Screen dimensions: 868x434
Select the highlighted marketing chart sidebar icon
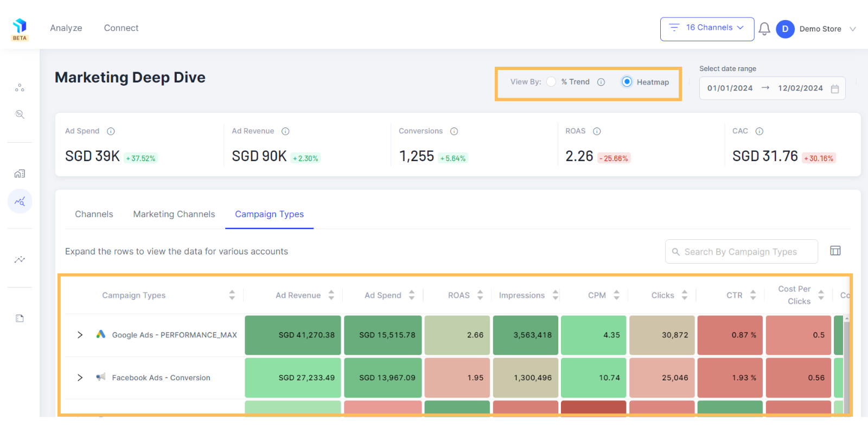(x=20, y=201)
